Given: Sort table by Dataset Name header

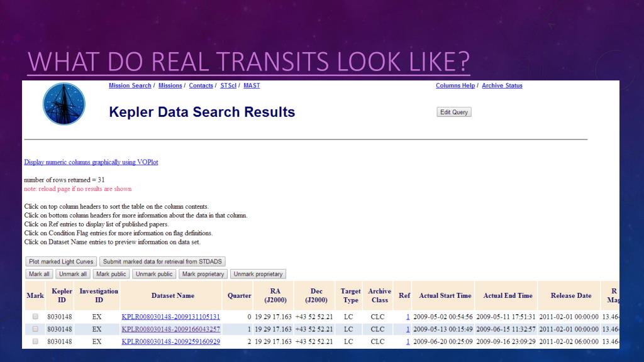Looking at the screenshot, I should click(172, 295).
